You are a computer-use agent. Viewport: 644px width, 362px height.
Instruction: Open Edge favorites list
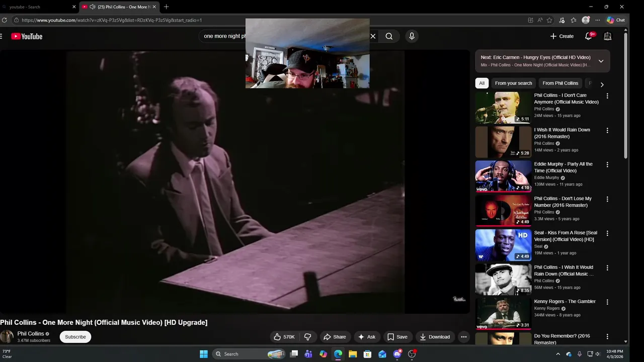(x=574, y=20)
